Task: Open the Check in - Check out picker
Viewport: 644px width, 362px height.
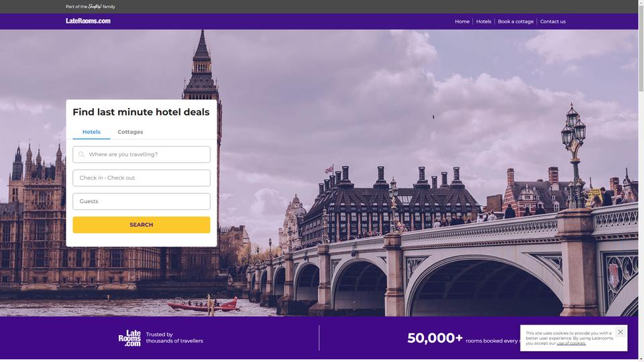Action: coord(142,178)
